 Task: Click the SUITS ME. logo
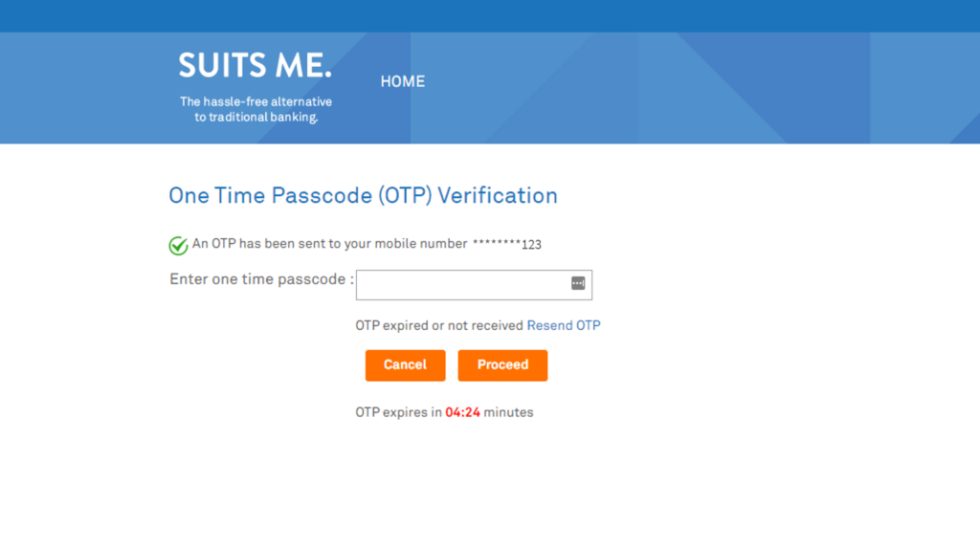tap(255, 66)
